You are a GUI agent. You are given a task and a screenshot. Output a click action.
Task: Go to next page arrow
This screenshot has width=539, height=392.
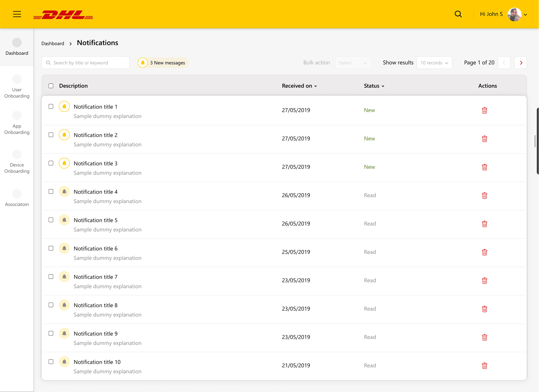(521, 63)
